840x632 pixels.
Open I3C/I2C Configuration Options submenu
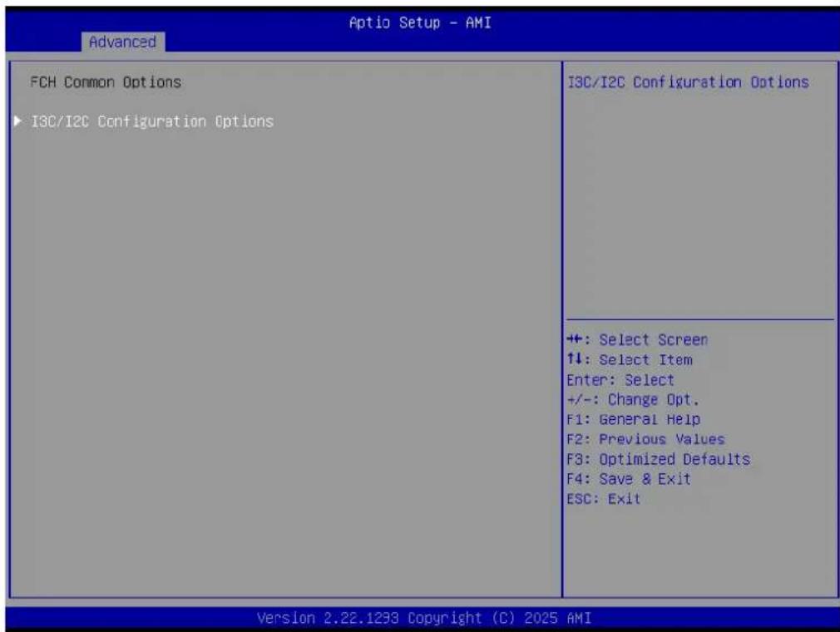pos(152,121)
